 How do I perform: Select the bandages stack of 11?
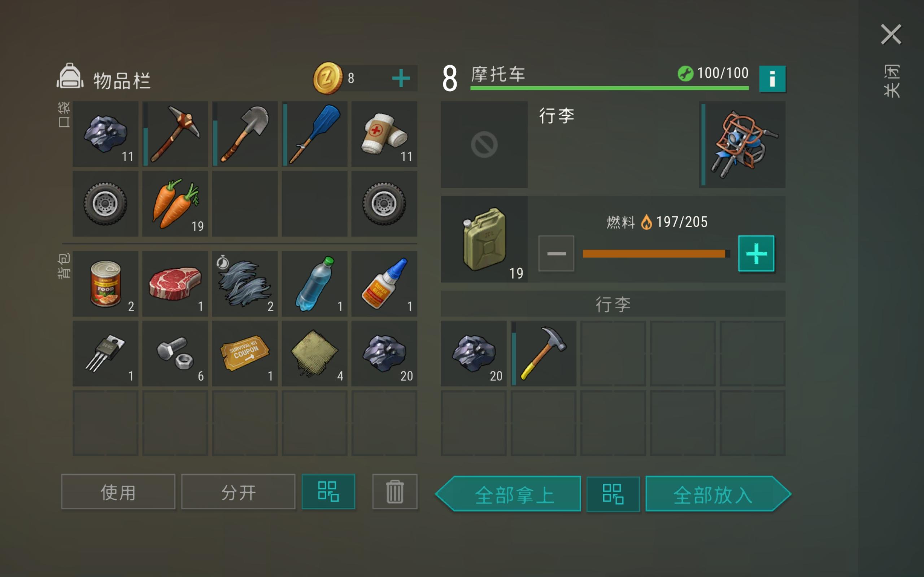click(384, 133)
